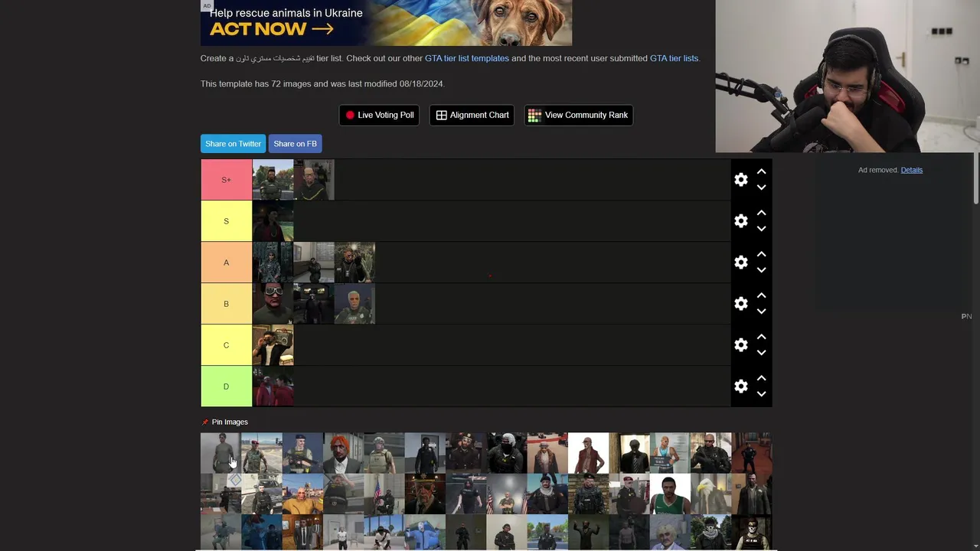Open settings gear for C tier row
This screenshot has height=551, width=980.
point(740,344)
